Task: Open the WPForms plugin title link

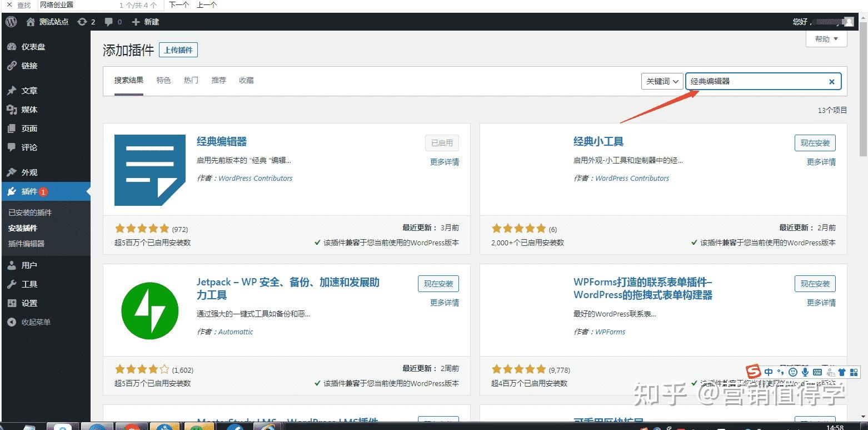Action: click(x=643, y=289)
